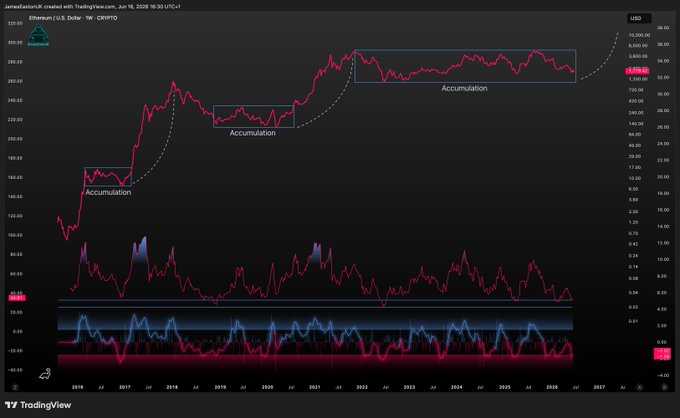Click the 100.00 value on the left axis

15,235
